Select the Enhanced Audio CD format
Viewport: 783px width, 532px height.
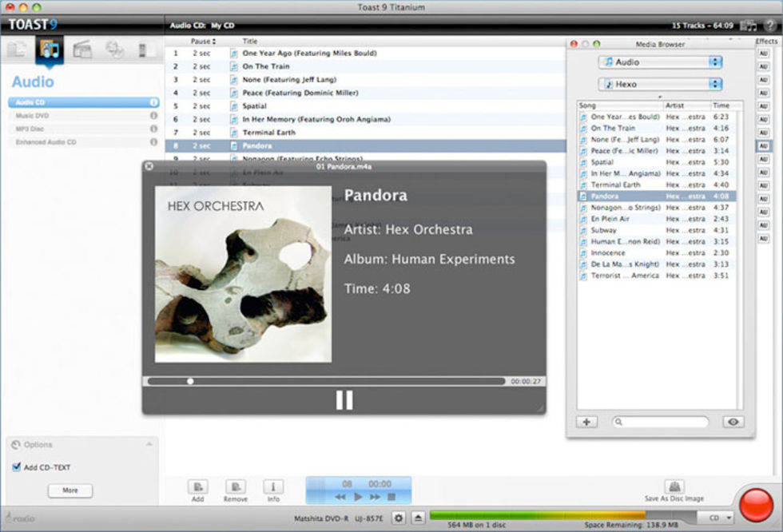pos(46,142)
